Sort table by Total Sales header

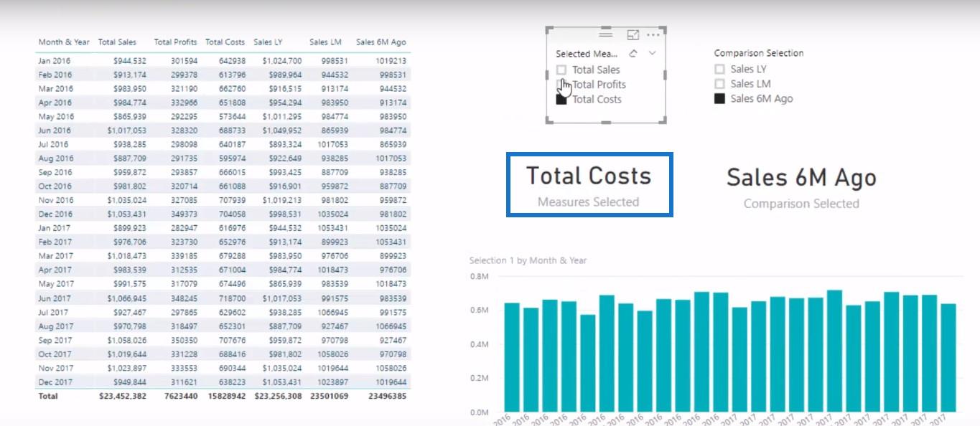[x=117, y=42]
